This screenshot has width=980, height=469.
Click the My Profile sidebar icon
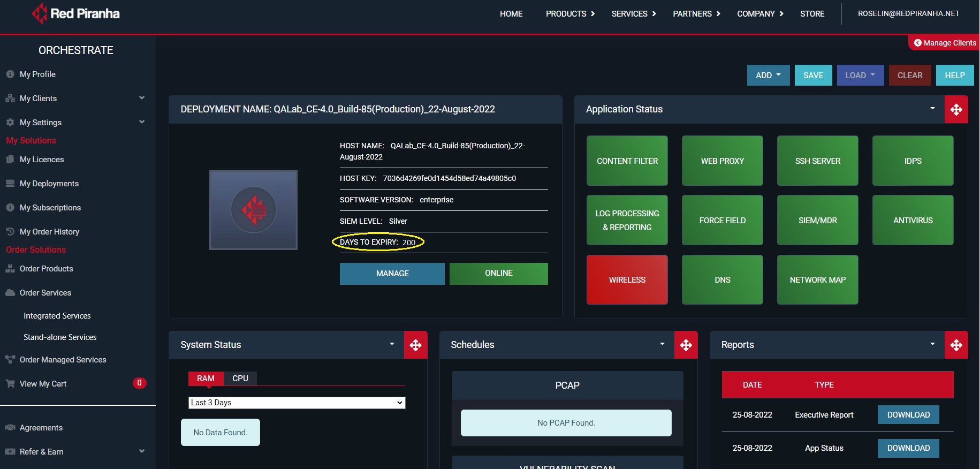(x=10, y=74)
